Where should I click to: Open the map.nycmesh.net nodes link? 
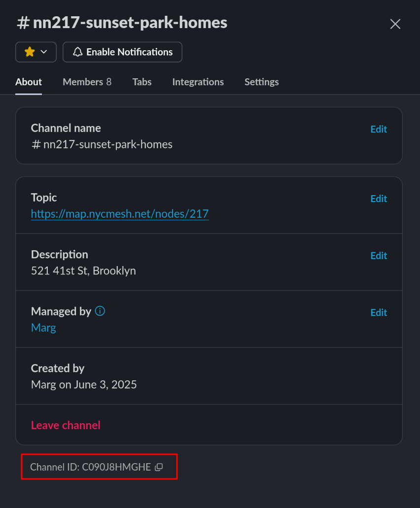pyautogui.click(x=120, y=214)
